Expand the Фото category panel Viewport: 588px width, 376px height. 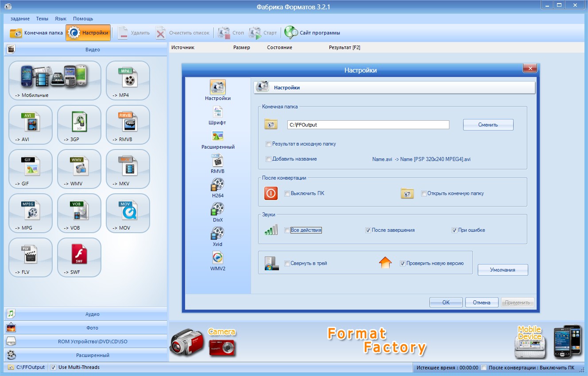[x=85, y=328]
